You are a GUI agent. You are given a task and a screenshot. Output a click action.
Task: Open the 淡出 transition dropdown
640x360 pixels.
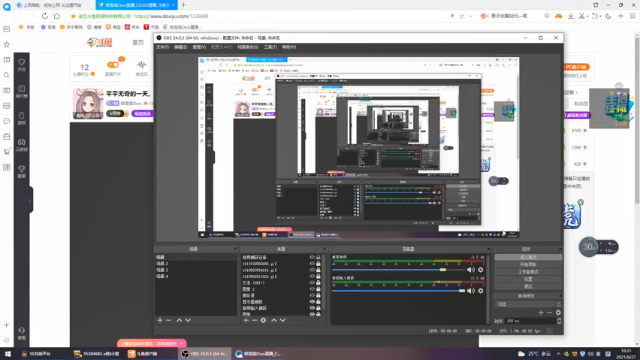[528, 304]
